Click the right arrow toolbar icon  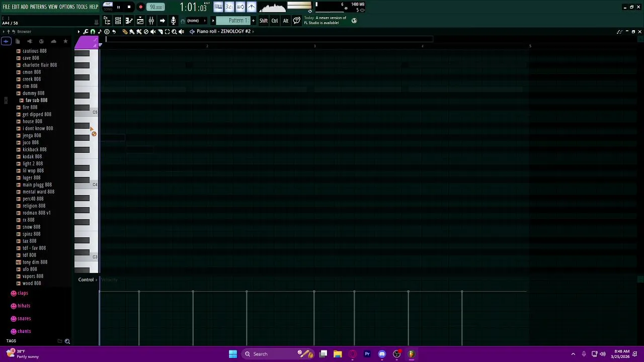tap(162, 21)
